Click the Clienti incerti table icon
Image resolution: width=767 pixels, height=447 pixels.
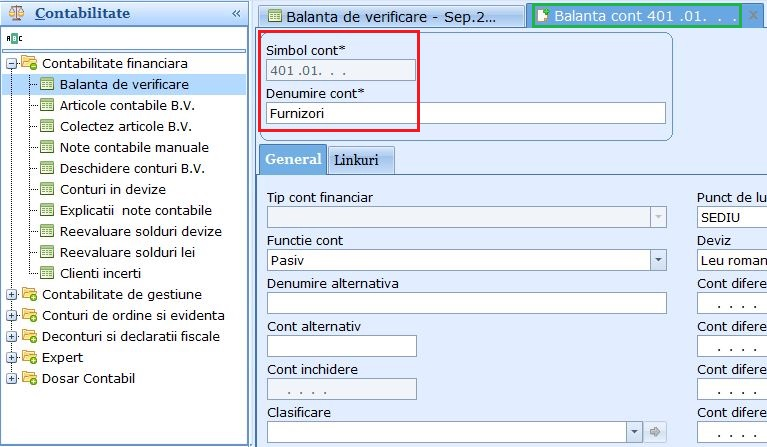pos(47,273)
